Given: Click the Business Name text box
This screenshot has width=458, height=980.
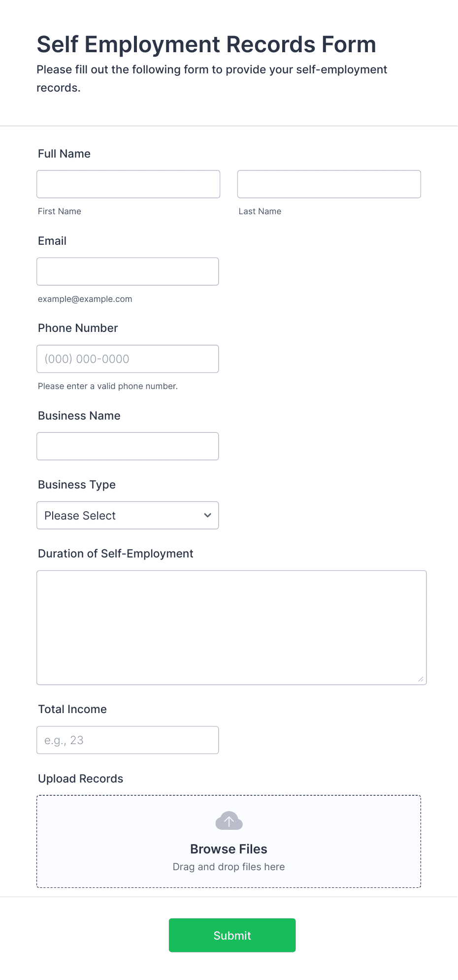Looking at the screenshot, I should (128, 446).
